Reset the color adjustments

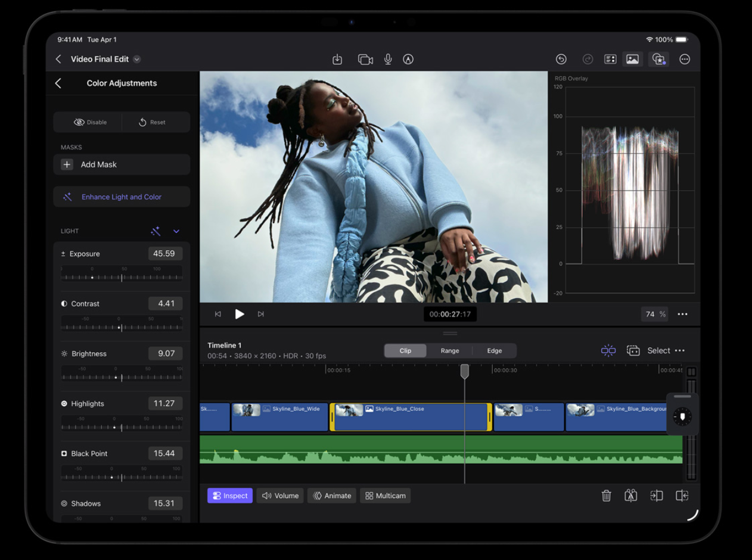click(x=153, y=122)
